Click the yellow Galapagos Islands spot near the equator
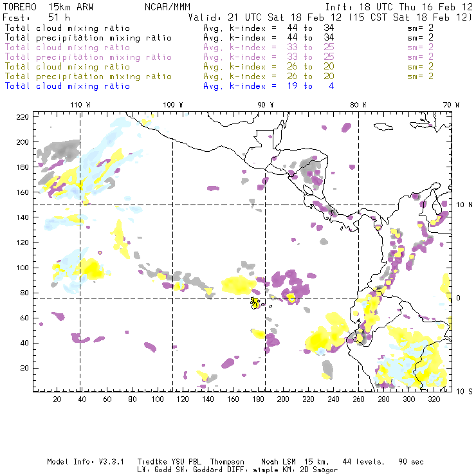 coord(255,302)
